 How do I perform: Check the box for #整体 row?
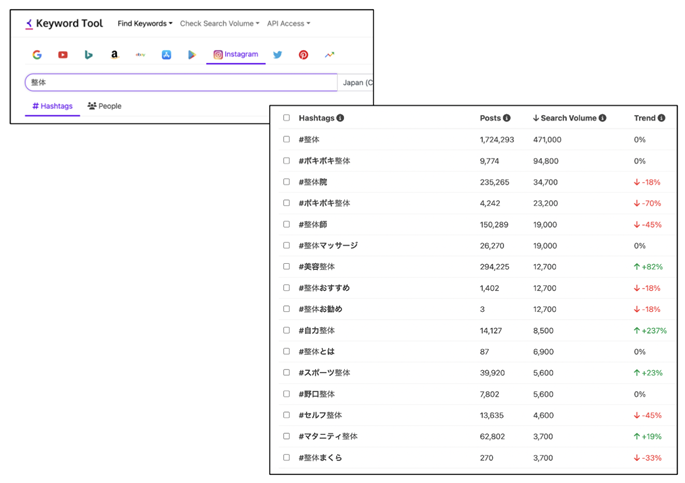(x=287, y=139)
